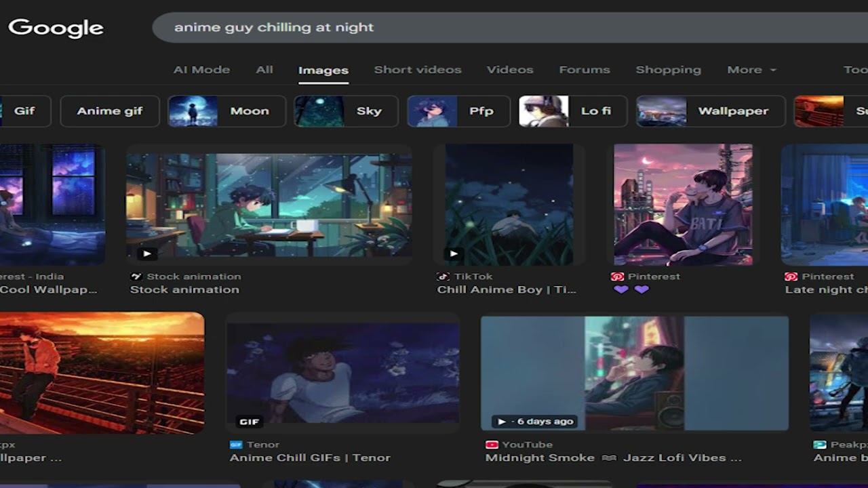Screen dimensions: 868x488
Task: Open the Tenor anime chill GIF image
Action: coord(342,373)
